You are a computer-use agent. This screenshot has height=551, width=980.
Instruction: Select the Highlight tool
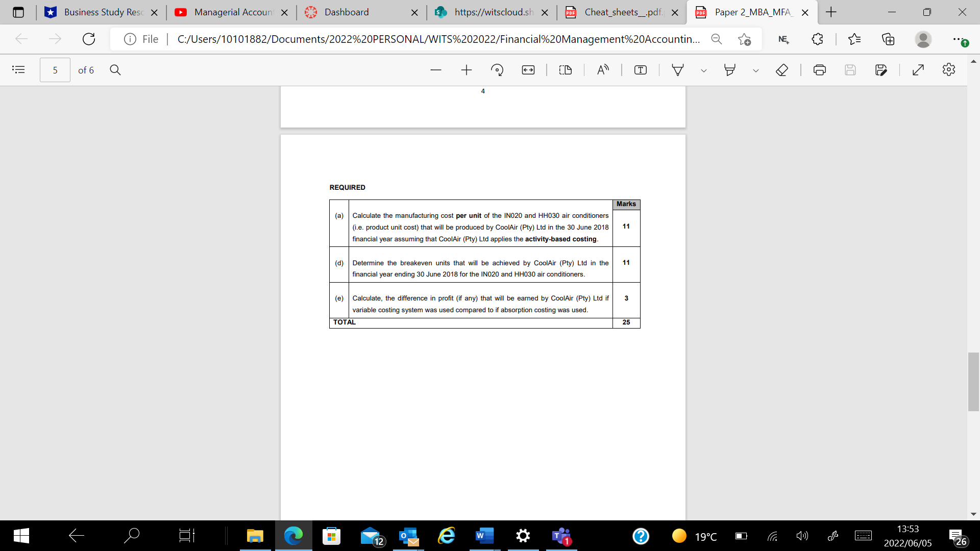730,70
